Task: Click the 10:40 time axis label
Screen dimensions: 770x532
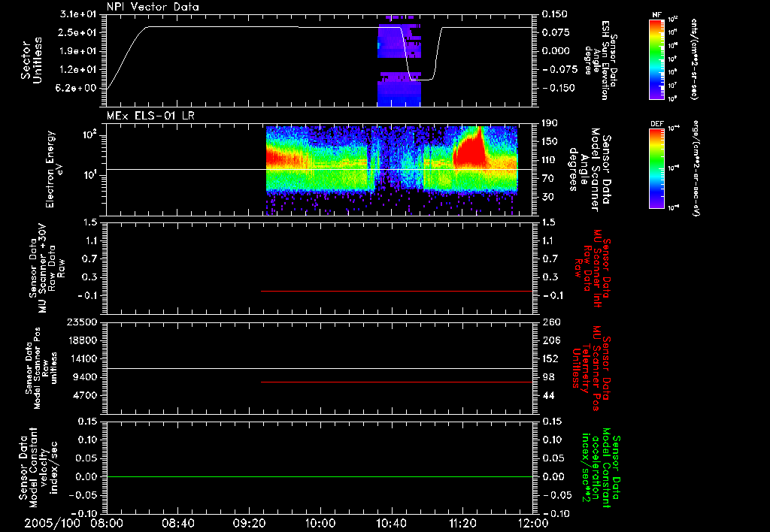Action: point(391,523)
